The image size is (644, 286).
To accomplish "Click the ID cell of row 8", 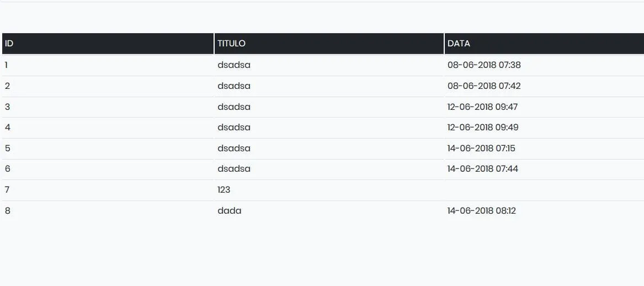I will [7, 211].
